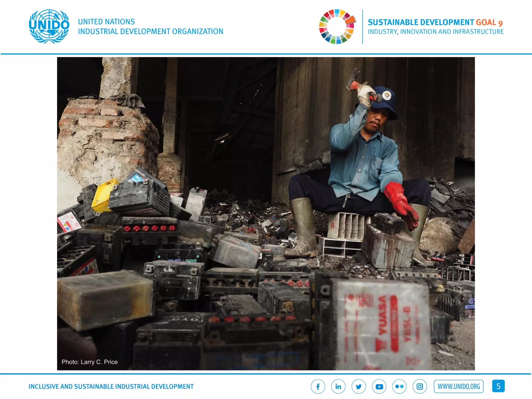Follow the WWW.UNIDO.ORG link

[459, 386]
